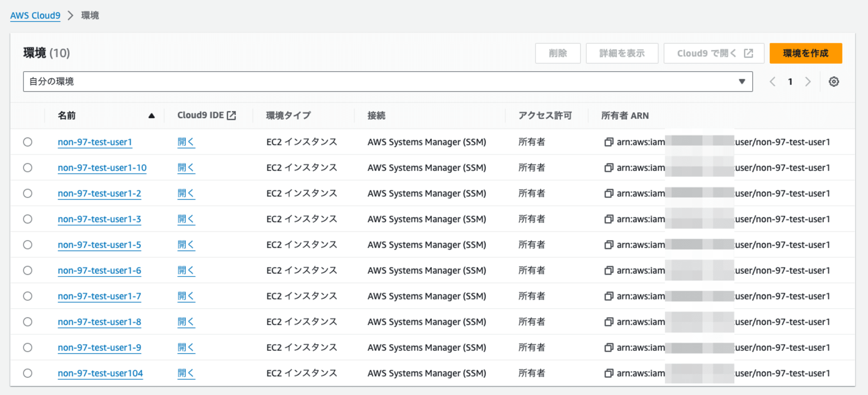Screen dimensions: 868x395
Task: Open environment link non-97-test-user1-2
Action: 99,193
